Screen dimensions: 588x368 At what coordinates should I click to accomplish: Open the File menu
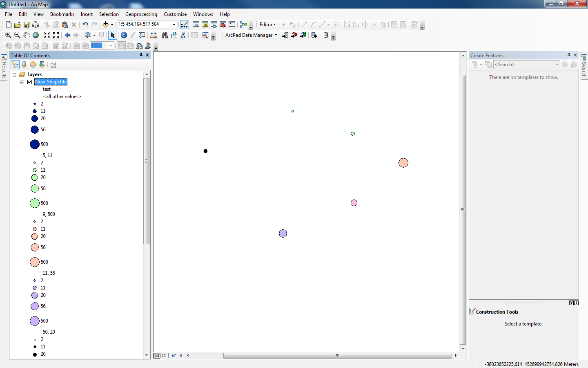pos(9,14)
